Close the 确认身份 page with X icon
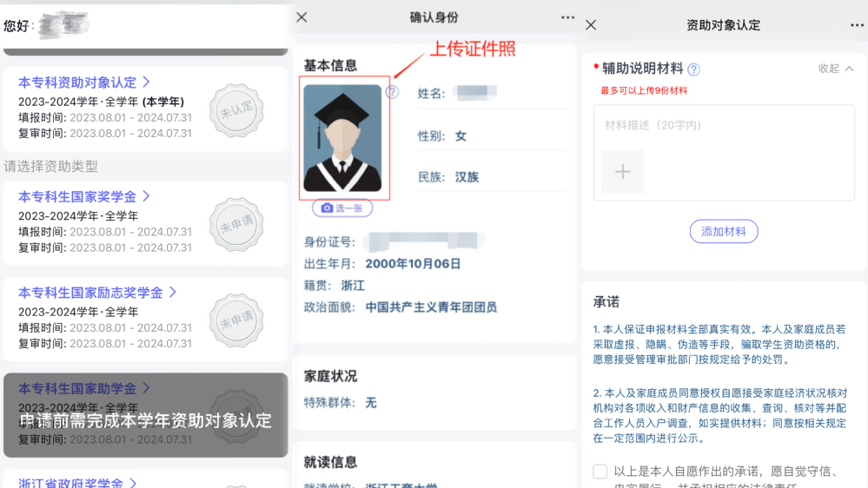Image resolution: width=868 pixels, height=488 pixels. (x=301, y=17)
